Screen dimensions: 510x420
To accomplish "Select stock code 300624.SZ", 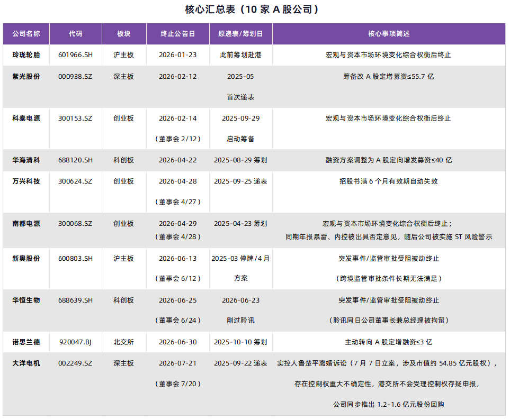I will [75, 181].
